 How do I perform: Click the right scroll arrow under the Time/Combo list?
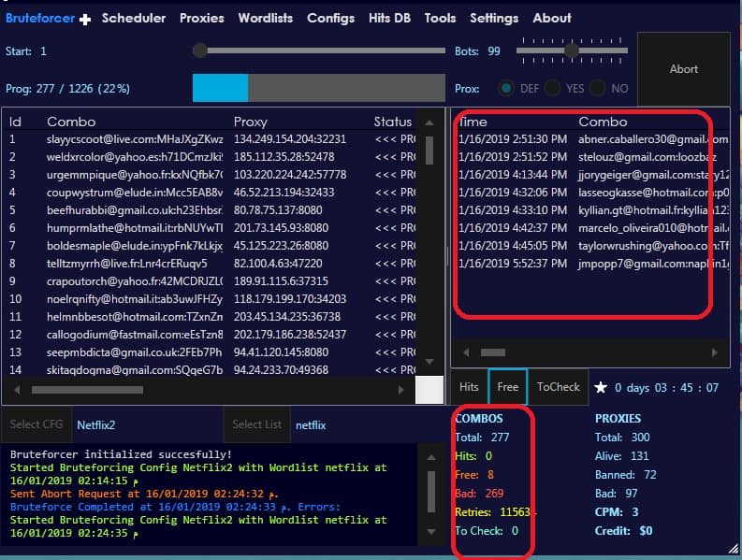(x=715, y=352)
